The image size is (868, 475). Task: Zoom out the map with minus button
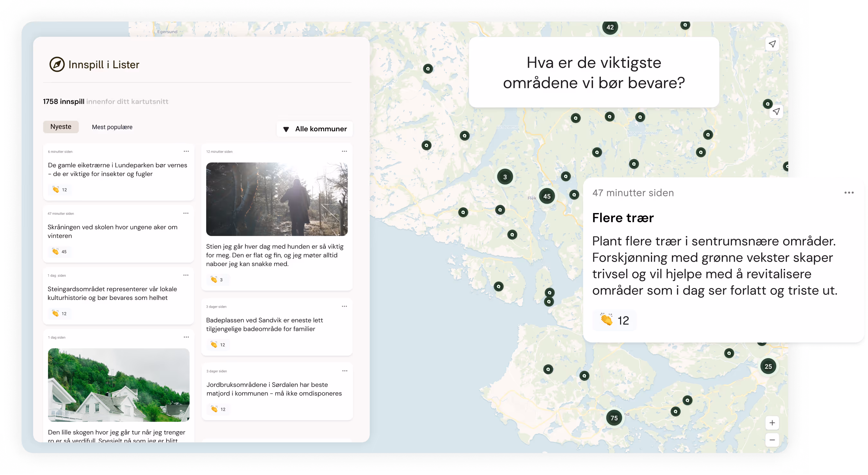coord(772,440)
